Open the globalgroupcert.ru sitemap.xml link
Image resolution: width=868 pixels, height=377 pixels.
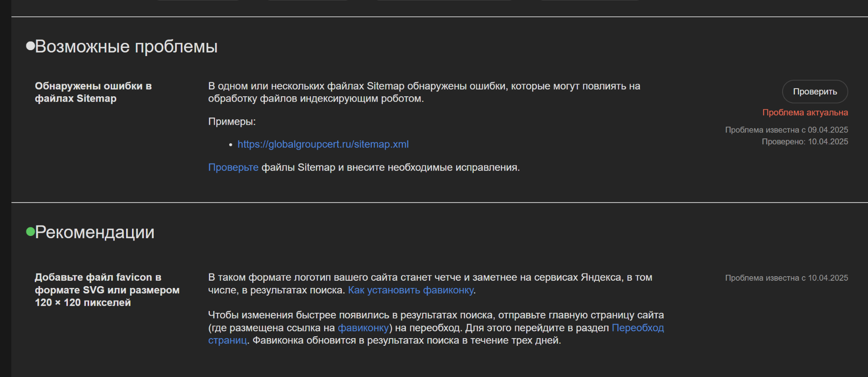(323, 144)
